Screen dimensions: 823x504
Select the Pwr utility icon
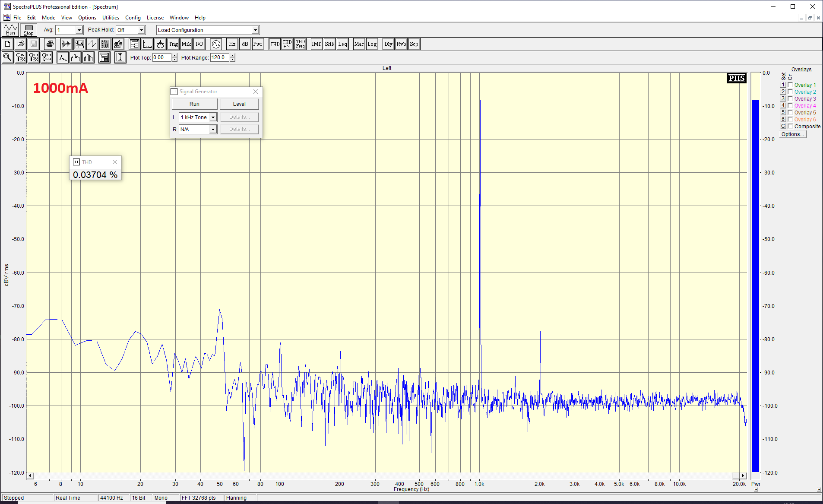[258, 44]
